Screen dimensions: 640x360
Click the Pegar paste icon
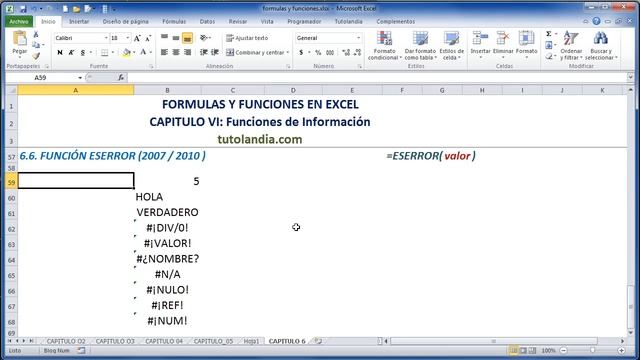click(19, 38)
